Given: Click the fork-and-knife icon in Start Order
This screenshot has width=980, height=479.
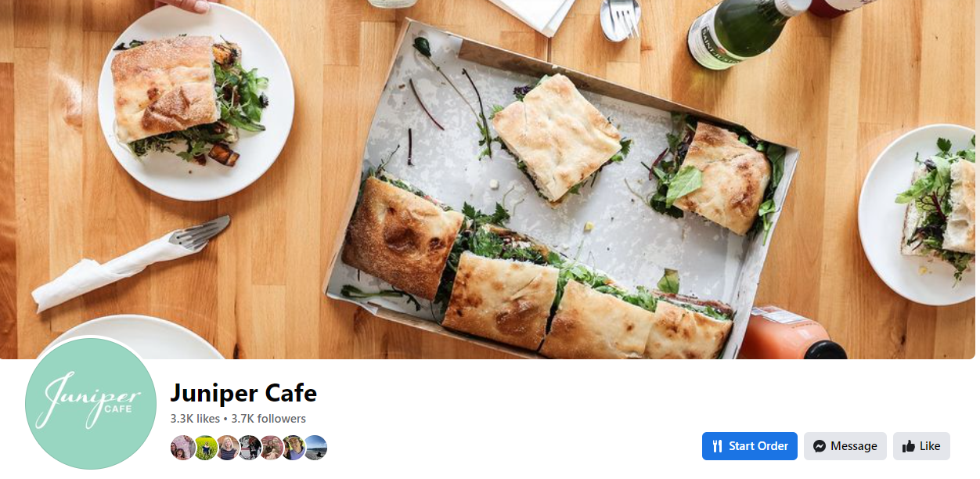Looking at the screenshot, I should pos(717,446).
